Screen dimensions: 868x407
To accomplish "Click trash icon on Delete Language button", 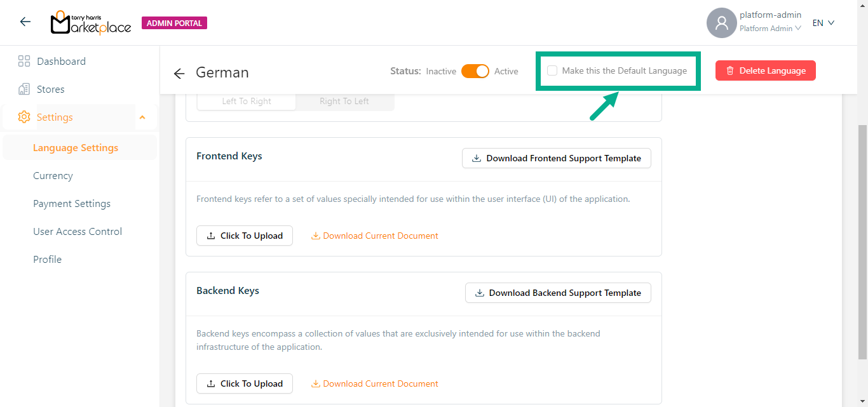I will coord(730,71).
